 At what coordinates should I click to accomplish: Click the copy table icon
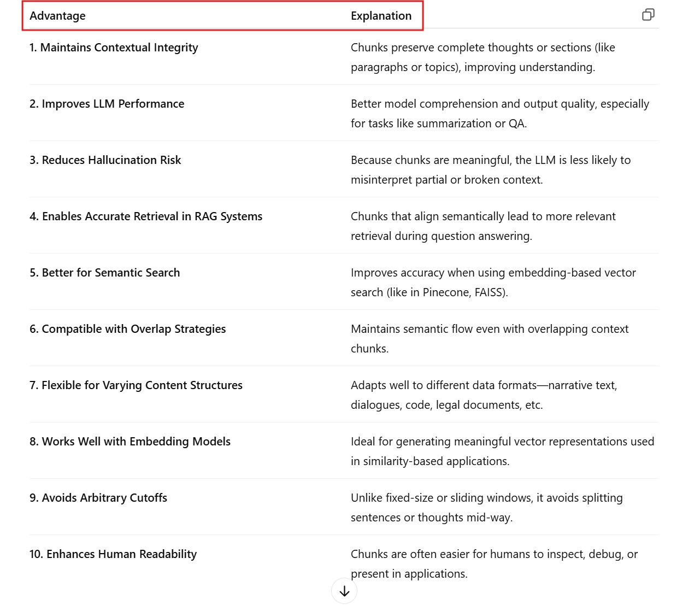[648, 15]
